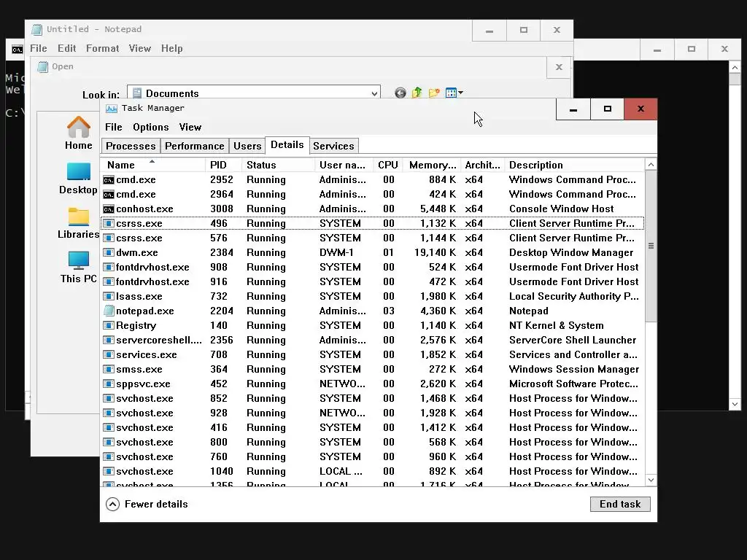Choose This PC in the Open dialog

(79, 267)
